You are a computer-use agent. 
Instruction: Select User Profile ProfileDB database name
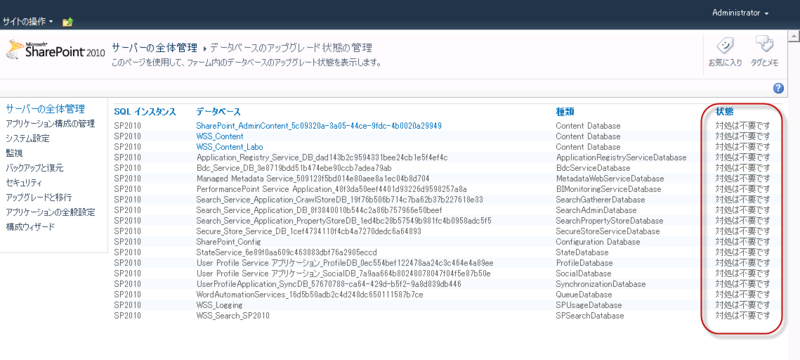click(345, 263)
